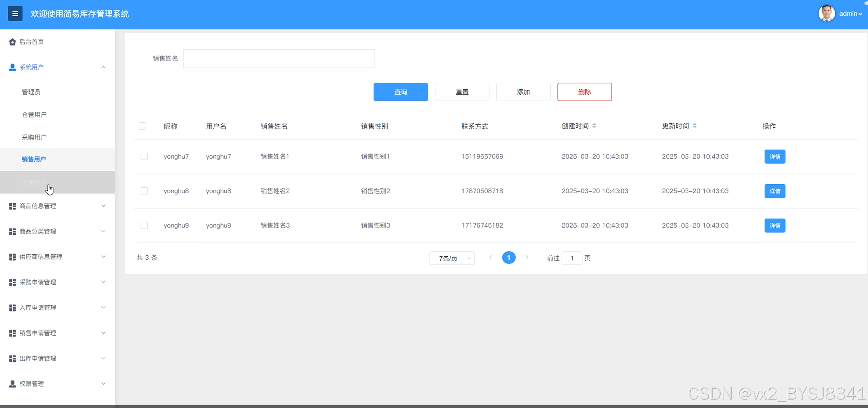868x408 pixels.
Task: Select the yonghu9 row checkbox
Action: pos(144,225)
